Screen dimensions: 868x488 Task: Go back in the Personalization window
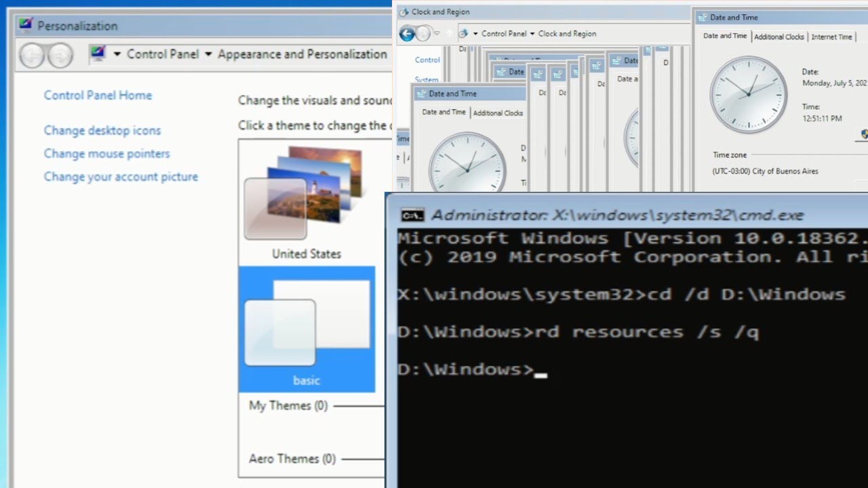pyautogui.click(x=32, y=55)
